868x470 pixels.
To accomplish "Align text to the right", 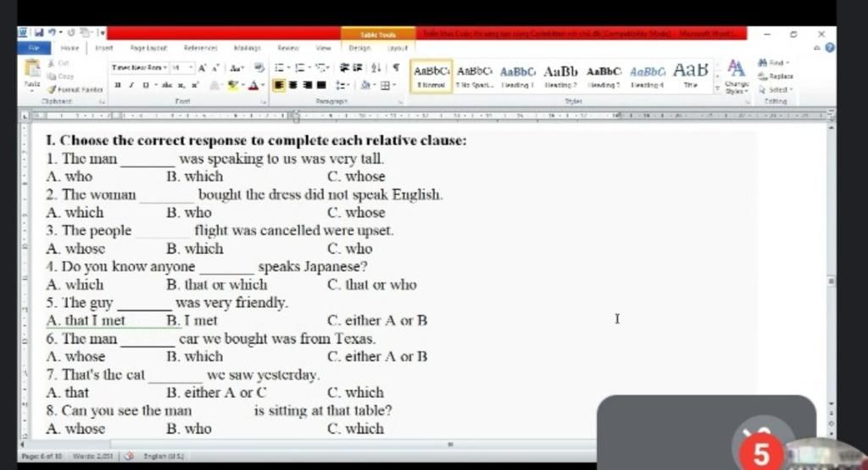I will click(307, 86).
